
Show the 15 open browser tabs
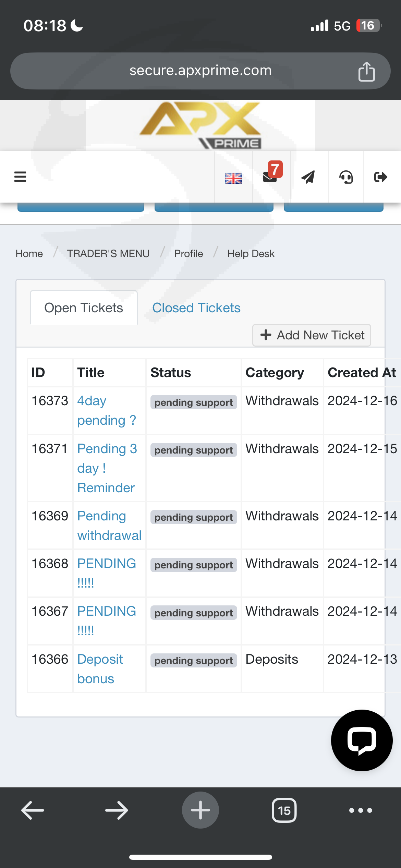click(284, 810)
